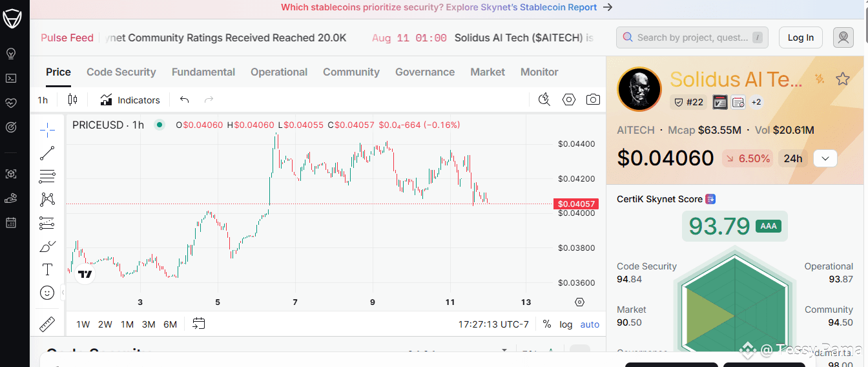
Task: Select the ruler measure tool
Action: pyautogui.click(x=47, y=324)
